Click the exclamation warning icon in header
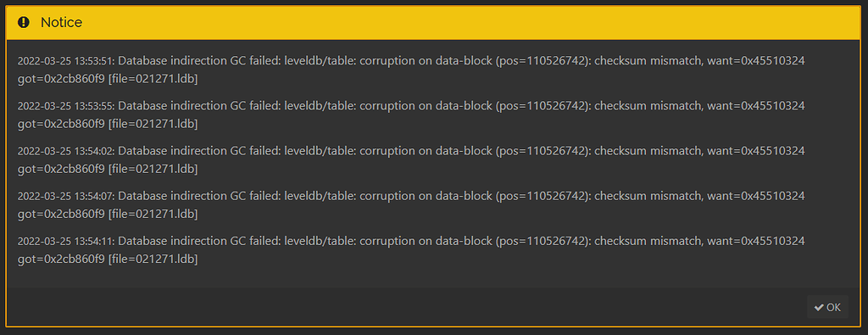The width and height of the screenshot is (868, 335). [23, 22]
